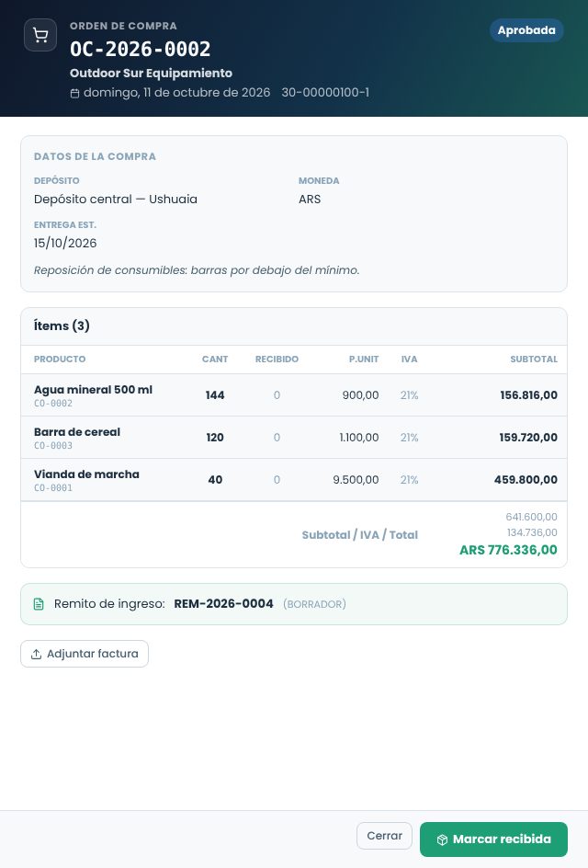Click total ARS 776.336,00
This screenshot has height=868, width=588.
(508, 550)
